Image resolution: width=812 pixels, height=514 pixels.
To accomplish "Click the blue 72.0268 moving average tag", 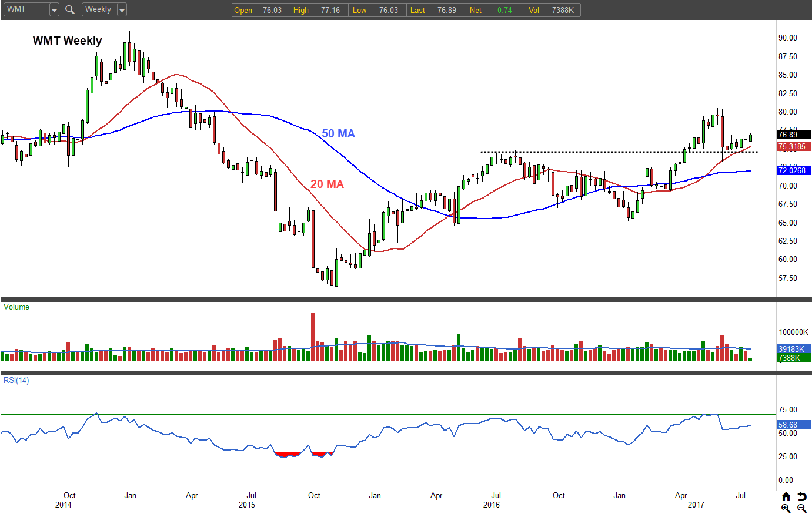I will tap(794, 170).
